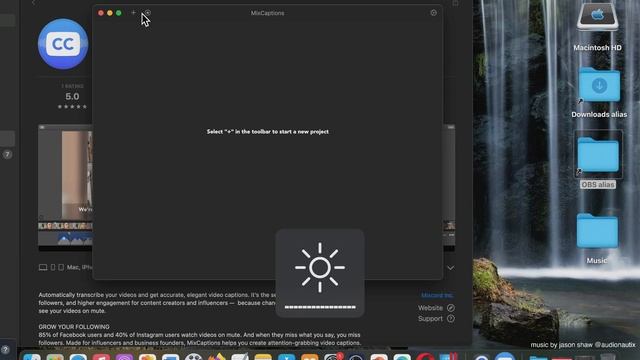640x360 pixels.
Task: Close the MixCaptions window with the red button
Action: click(x=101, y=13)
